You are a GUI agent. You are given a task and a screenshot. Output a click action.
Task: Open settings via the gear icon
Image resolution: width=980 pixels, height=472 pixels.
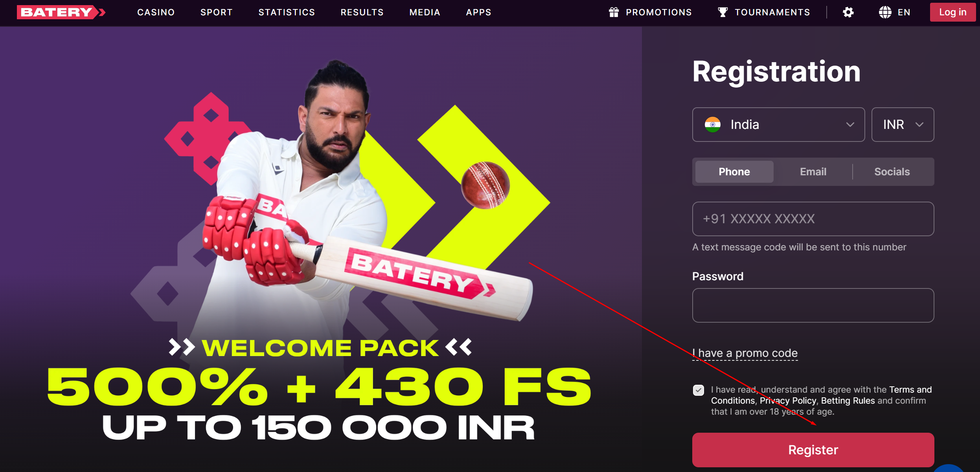click(848, 12)
